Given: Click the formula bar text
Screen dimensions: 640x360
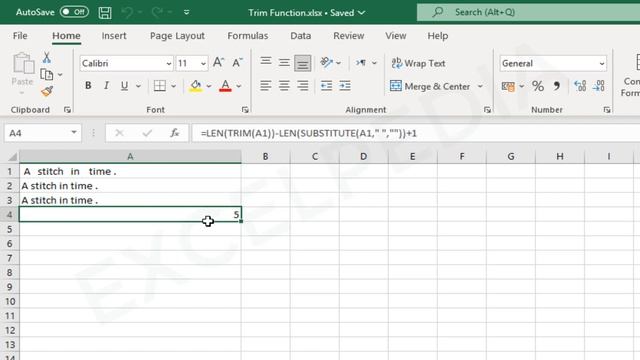Looking at the screenshot, I should tap(309, 133).
